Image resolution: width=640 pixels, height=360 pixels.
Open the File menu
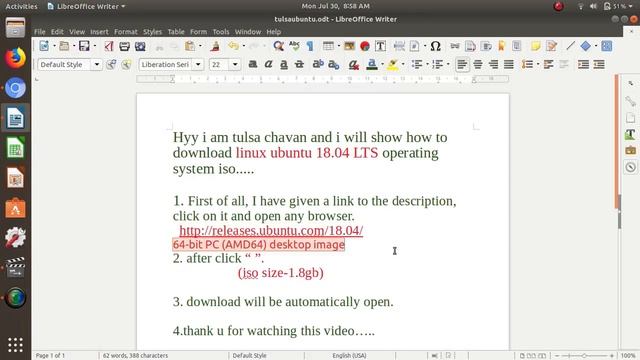pos(40,32)
